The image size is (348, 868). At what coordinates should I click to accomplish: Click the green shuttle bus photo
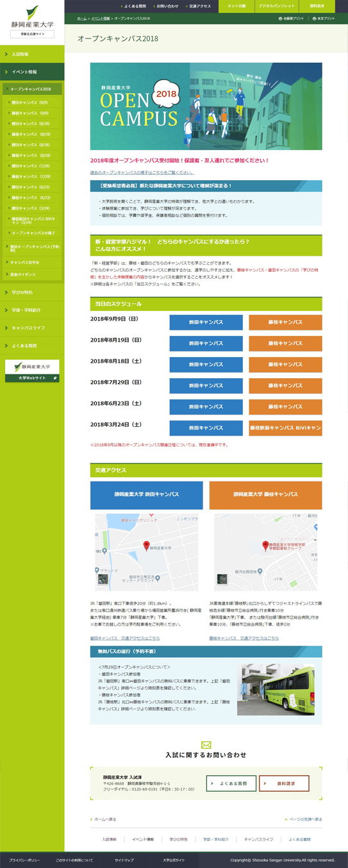tap(276, 689)
